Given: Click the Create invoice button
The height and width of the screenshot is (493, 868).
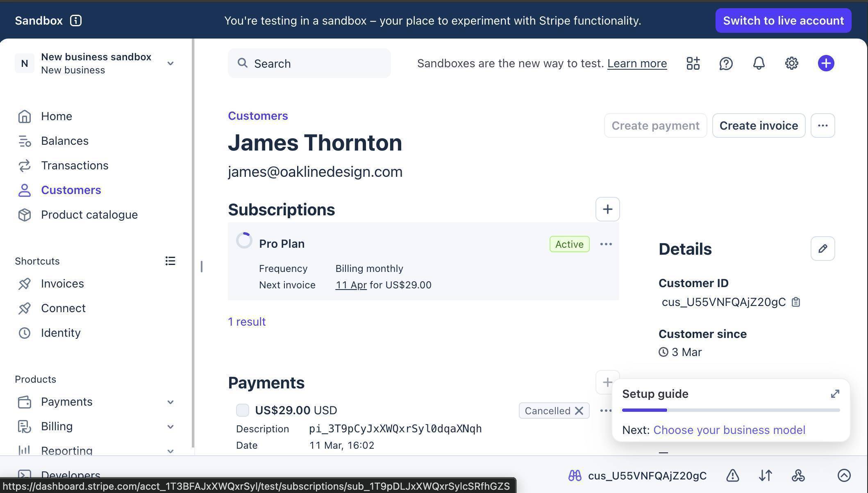Looking at the screenshot, I should pos(758,126).
